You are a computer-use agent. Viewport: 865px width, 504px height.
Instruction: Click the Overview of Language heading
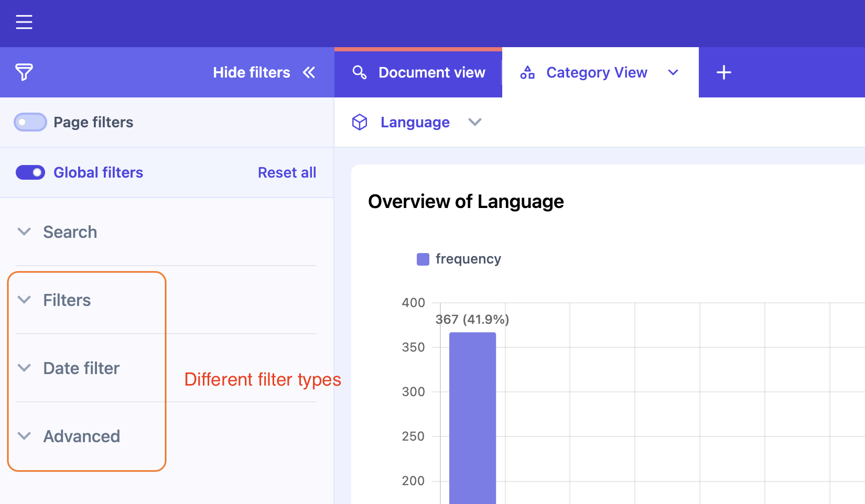(x=466, y=202)
